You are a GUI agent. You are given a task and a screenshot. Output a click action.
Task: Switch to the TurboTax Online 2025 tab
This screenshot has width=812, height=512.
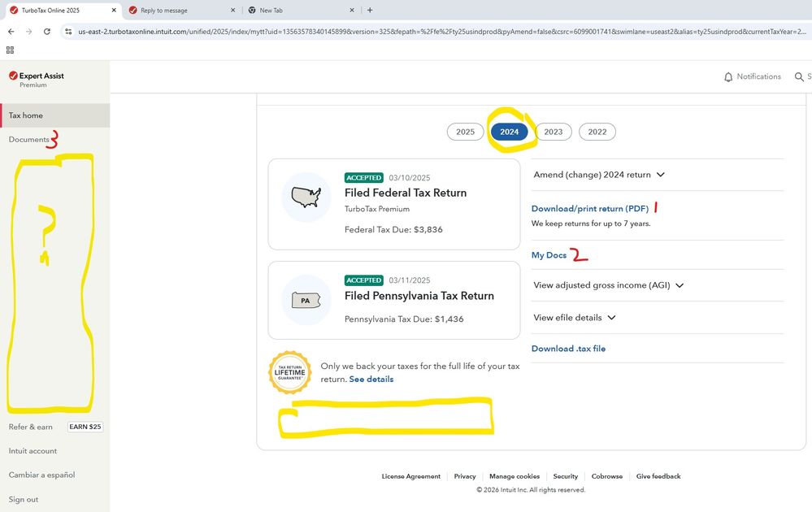pos(62,10)
